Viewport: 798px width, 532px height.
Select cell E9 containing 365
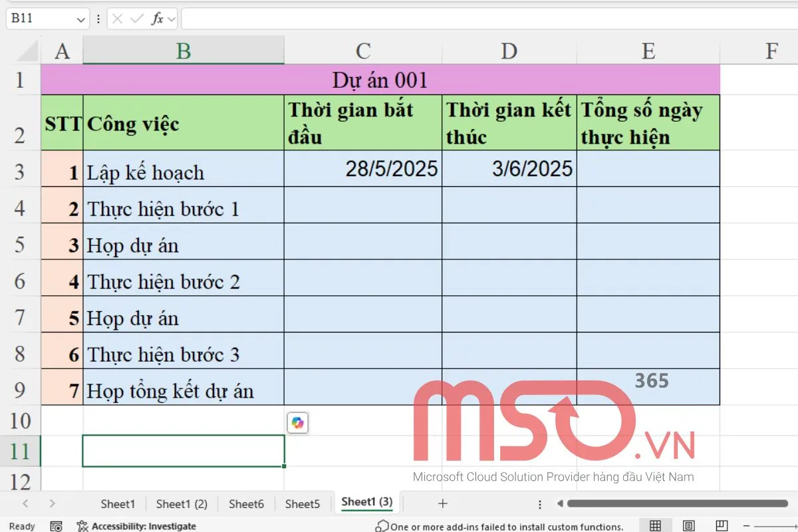648,386
